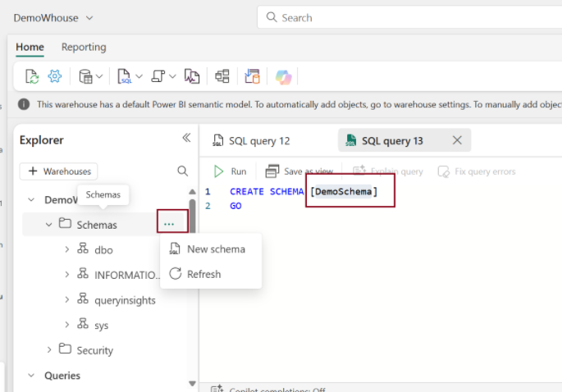The width and height of the screenshot is (562, 392).
Task: Expand the dbo schema node
Action: point(66,250)
